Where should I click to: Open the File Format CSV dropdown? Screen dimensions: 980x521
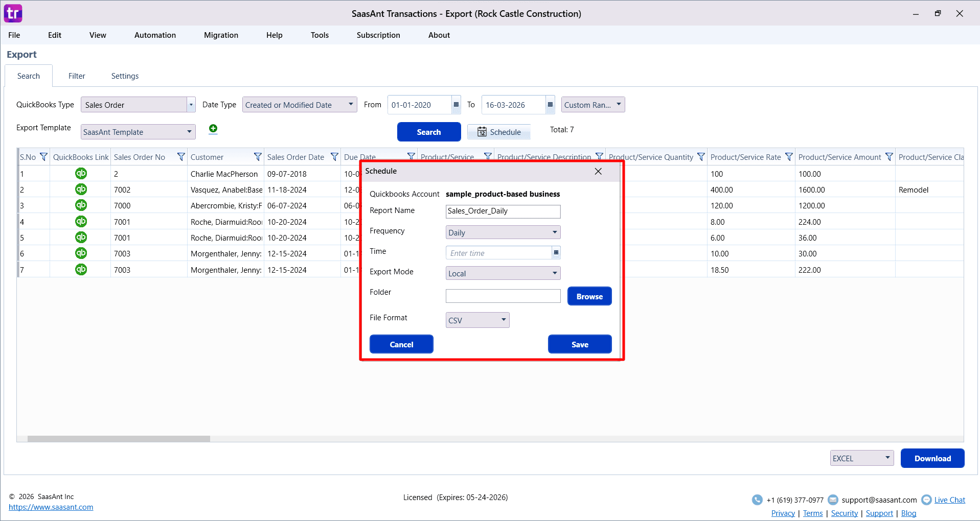point(477,320)
